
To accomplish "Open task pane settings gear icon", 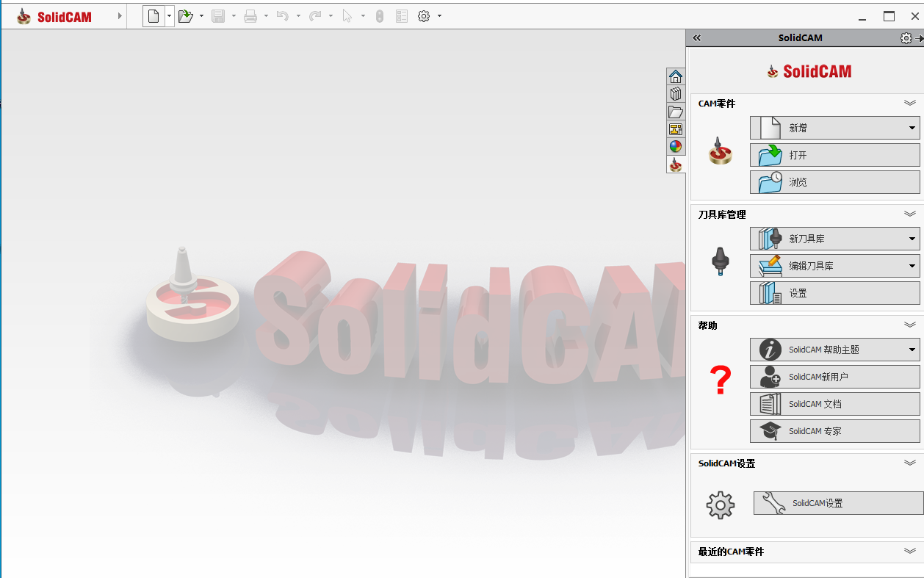I will (x=906, y=38).
